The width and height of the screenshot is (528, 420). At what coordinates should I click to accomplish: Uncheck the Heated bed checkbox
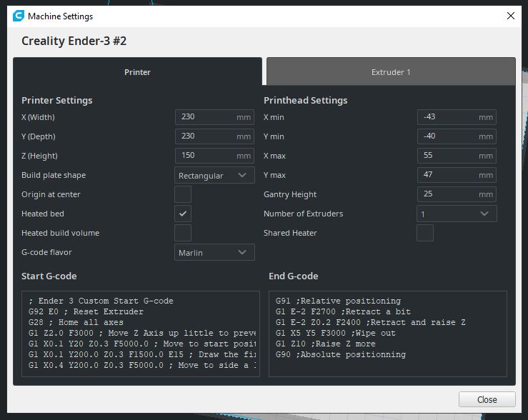coord(183,214)
